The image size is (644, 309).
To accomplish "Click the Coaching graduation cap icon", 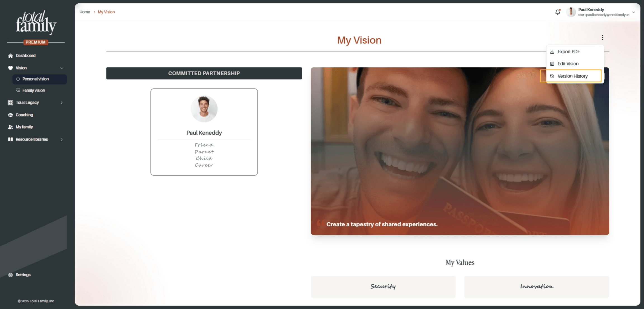I will [10, 115].
